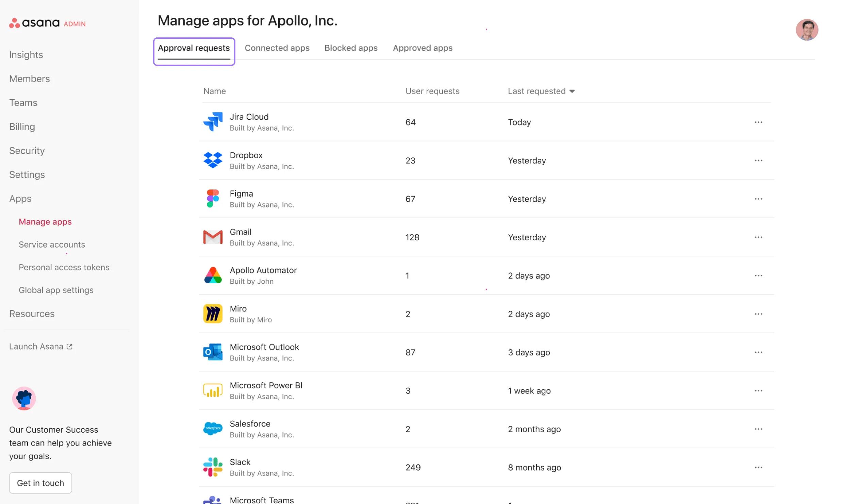843x504 pixels.
Task: Click the Get in touch button
Action: [40, 483]
